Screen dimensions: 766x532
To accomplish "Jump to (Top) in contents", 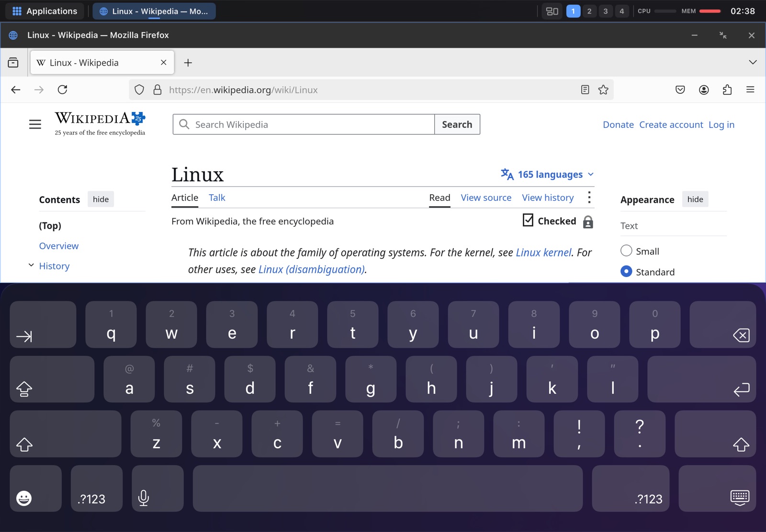I will (50, 226).
